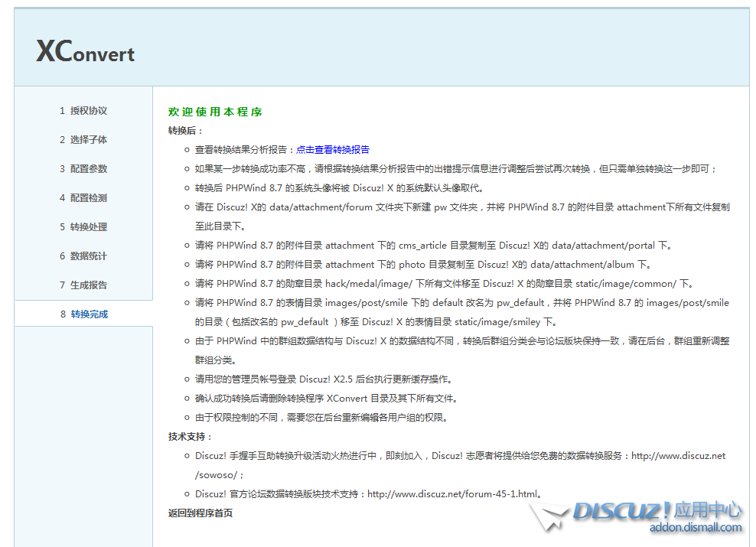This screenshot has width=756, height=547.
Task: Click the Discuz! 应用中心 watermark logo
Action: coord(657,510)
